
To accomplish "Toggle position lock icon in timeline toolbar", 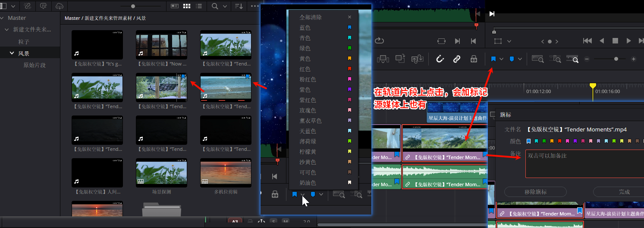I will coord(474,59).
